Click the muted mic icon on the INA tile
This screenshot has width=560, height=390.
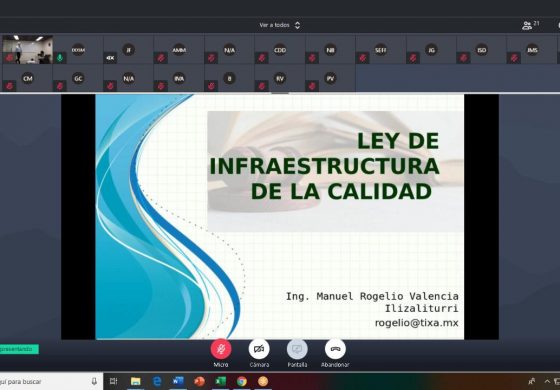tap(160, 86)
